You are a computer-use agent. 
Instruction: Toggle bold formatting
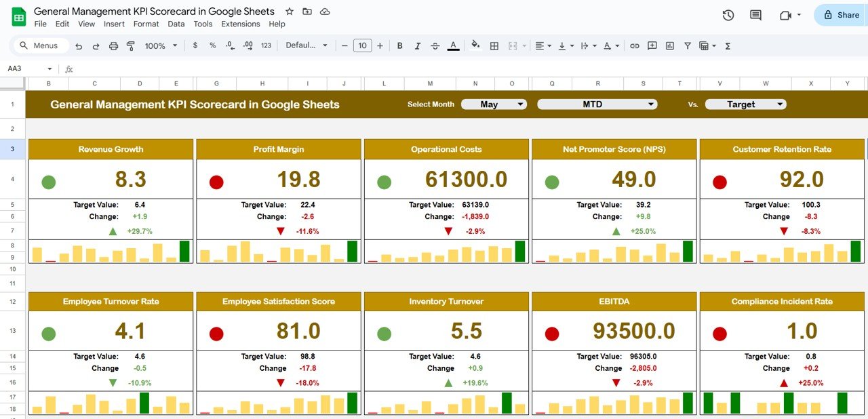[x=399, y=46]
